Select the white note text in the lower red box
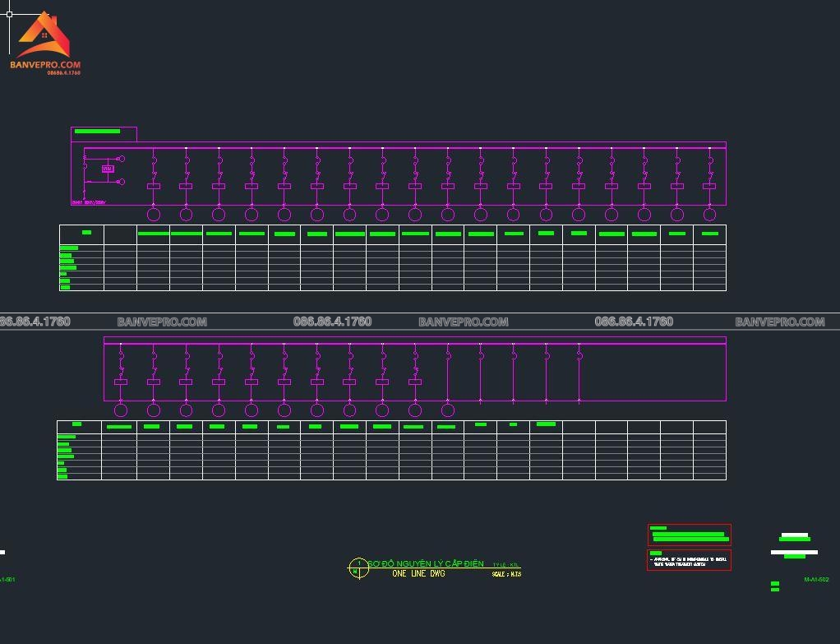840x644 pixels. coord(689,562)
